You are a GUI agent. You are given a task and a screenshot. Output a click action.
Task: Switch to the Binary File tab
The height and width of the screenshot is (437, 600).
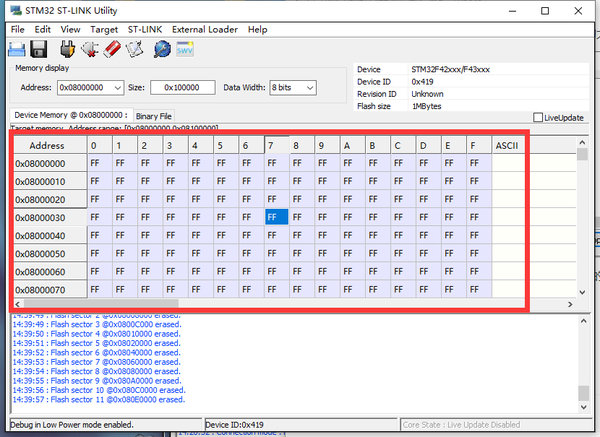click(x=154, y=116)
